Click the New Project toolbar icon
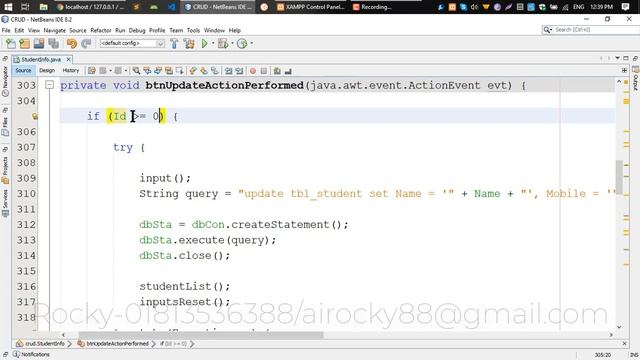This screenshot has height=360, width=640. click(x=24, y=43)
